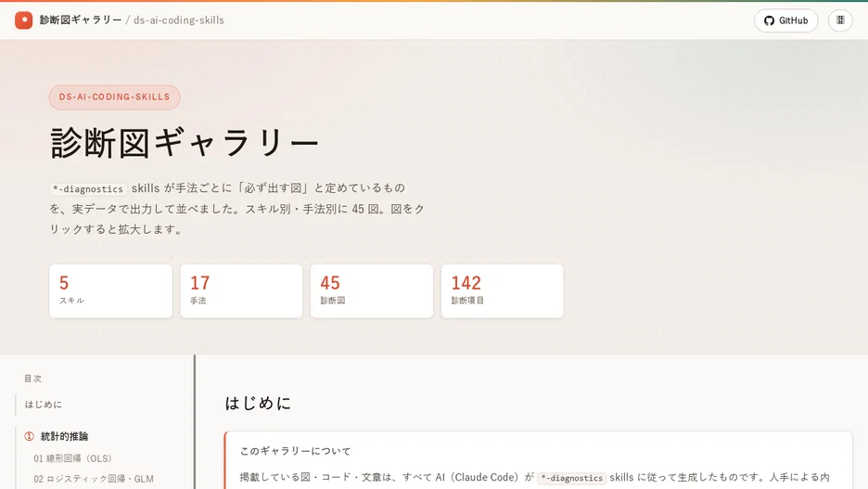
Task: Click the large 診断図ギャラリー hero heading
Action: point(185,143)
